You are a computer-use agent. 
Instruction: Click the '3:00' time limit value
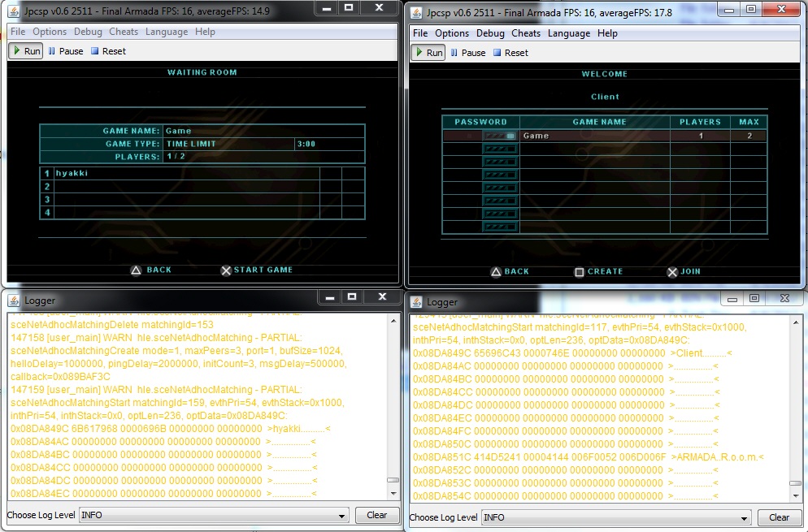[306, 144]
